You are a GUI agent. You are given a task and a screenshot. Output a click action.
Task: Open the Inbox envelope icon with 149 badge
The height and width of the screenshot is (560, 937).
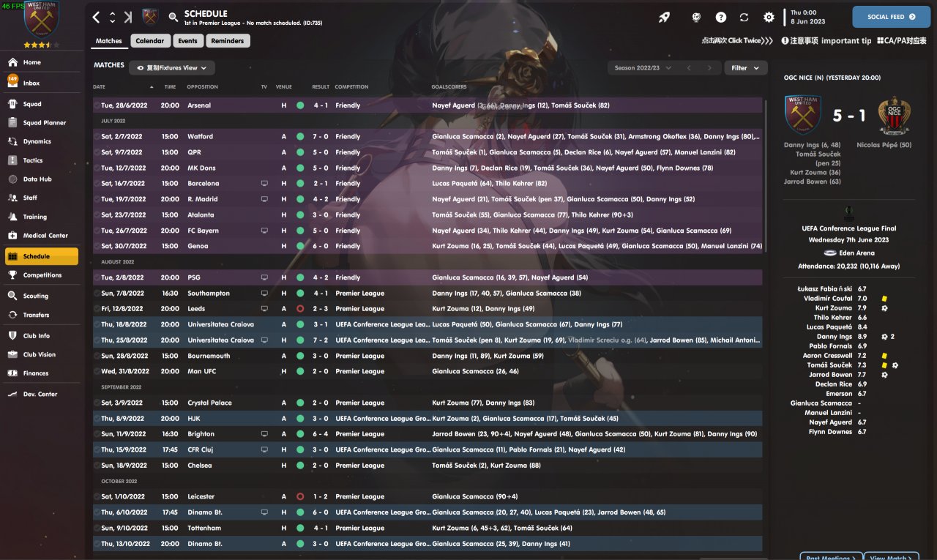pos(12,83)
